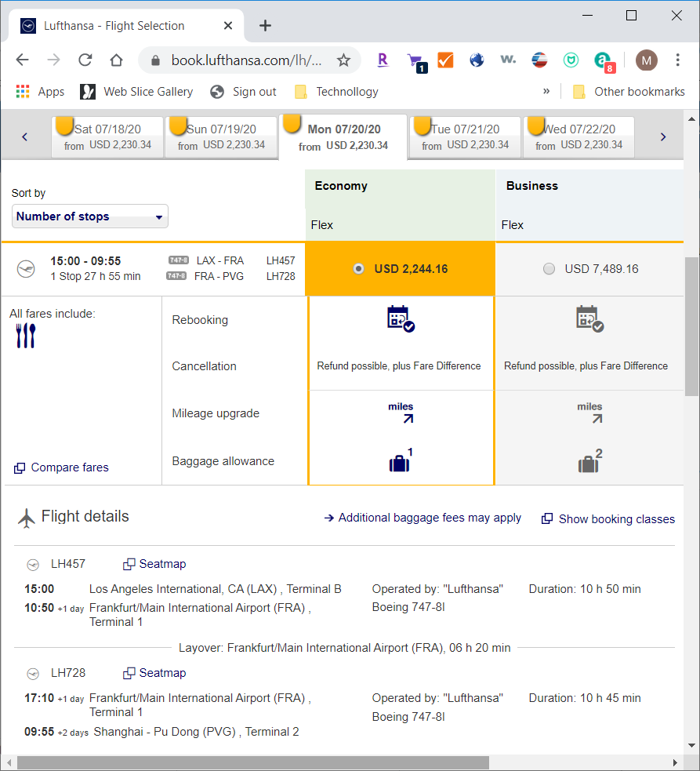This screenshot has height=771, width=700.
Task: Reload the Lufthansa page
Action: click(x=85, y=60)
